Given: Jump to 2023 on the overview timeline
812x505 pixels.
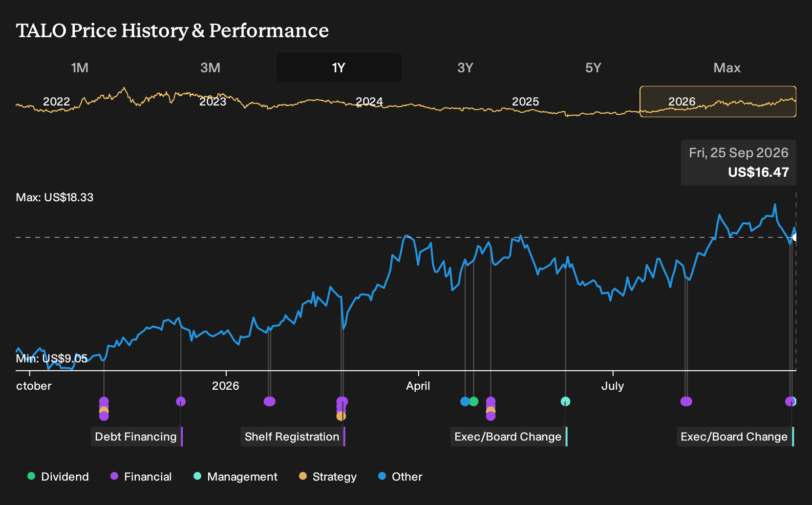Looking at the screenshot, I should [213, 102].
